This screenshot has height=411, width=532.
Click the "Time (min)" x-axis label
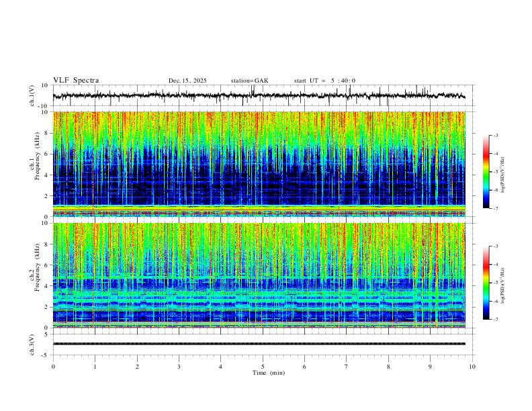(x=269, y=373)
